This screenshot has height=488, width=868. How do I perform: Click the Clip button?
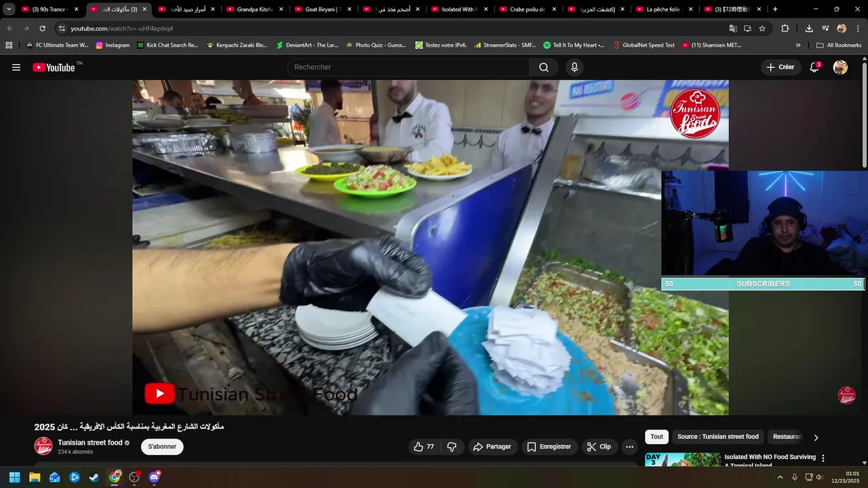[x=599, y=447]
